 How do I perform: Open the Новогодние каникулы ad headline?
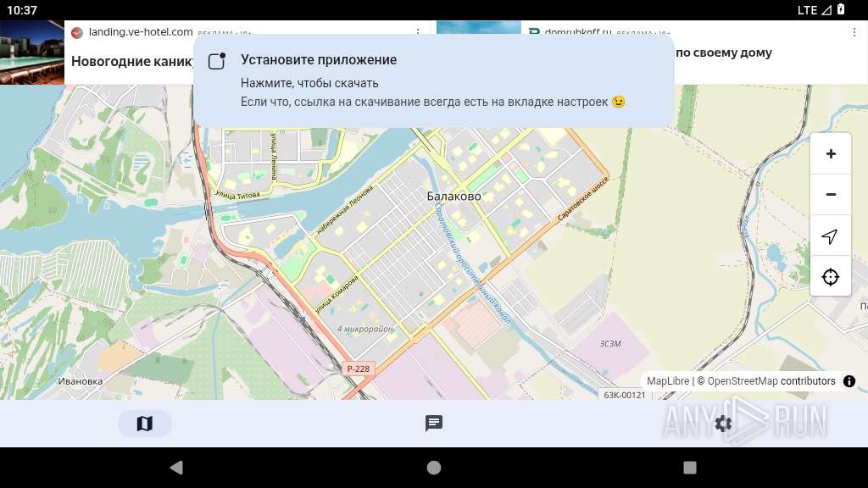coord(132,61)
